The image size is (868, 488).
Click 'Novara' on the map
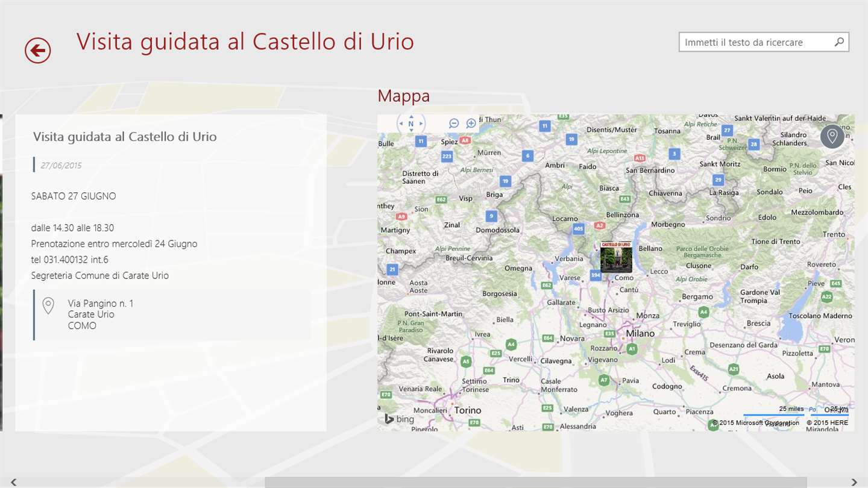572,339
